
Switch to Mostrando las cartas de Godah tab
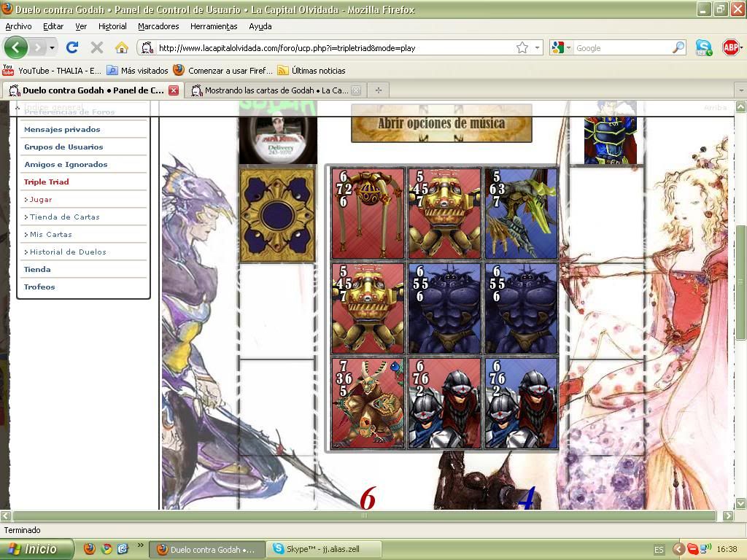click(275, 90)
